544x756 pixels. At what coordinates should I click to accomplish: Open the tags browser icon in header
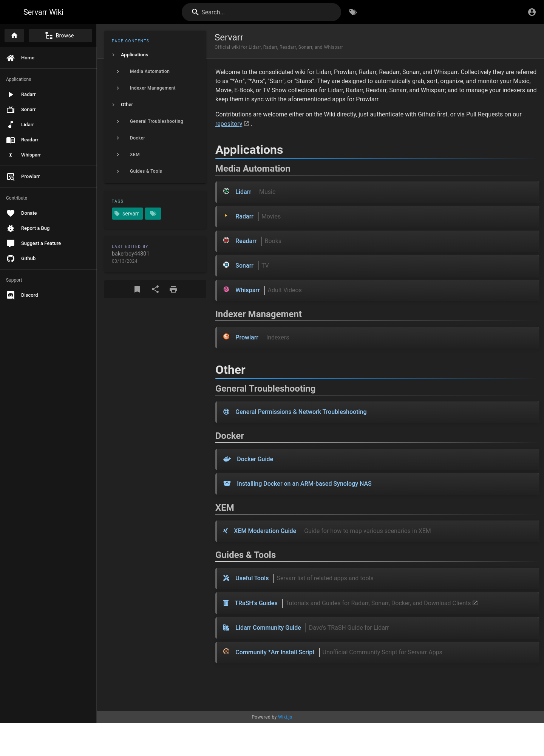353,12
